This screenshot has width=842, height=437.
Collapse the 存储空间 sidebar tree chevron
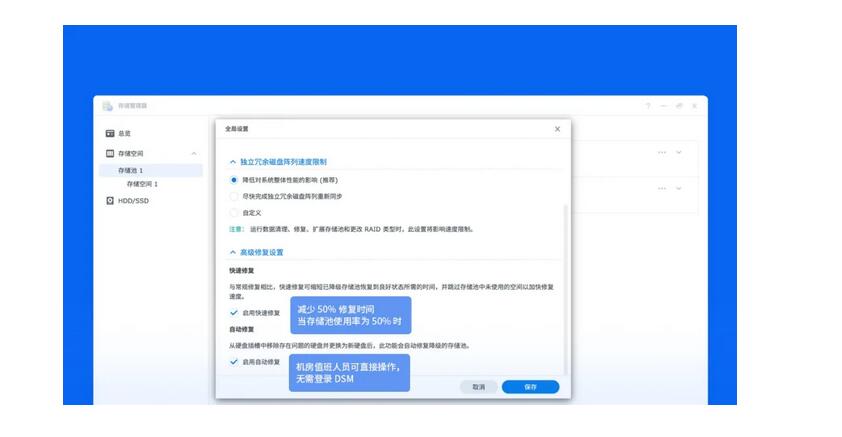194,153
